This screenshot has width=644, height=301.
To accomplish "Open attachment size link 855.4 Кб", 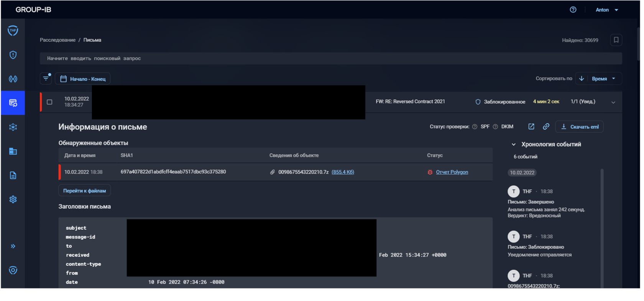I will coord(343,172).
